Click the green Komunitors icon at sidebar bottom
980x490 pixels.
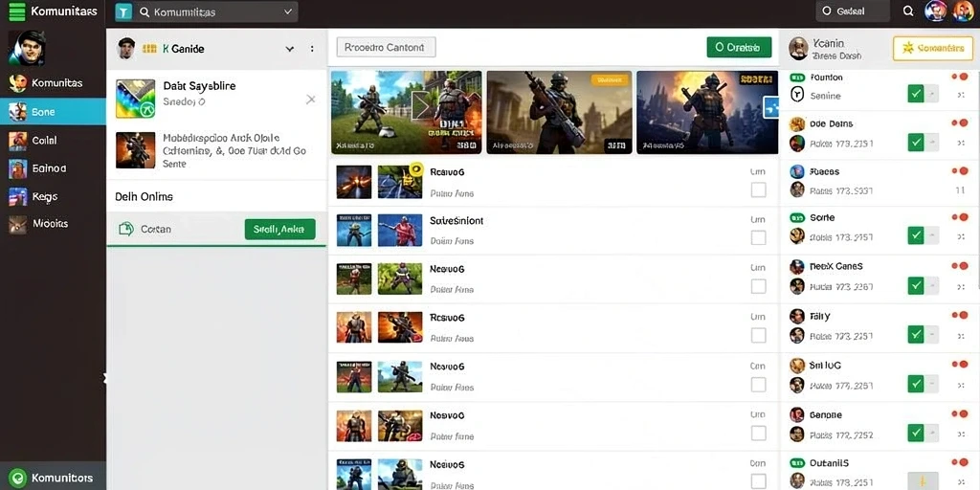19,478
